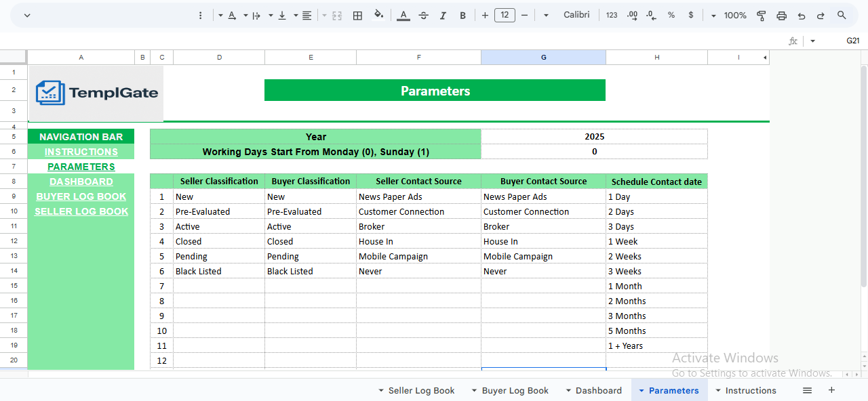This screenshot has width=868, height=401.
Task: Open the 123 number format menu
Action: point(612,15)
